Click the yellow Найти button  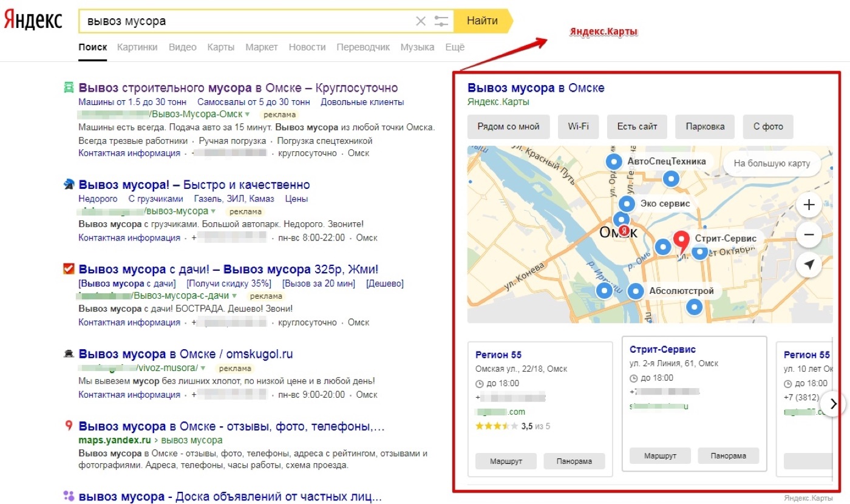483,21
